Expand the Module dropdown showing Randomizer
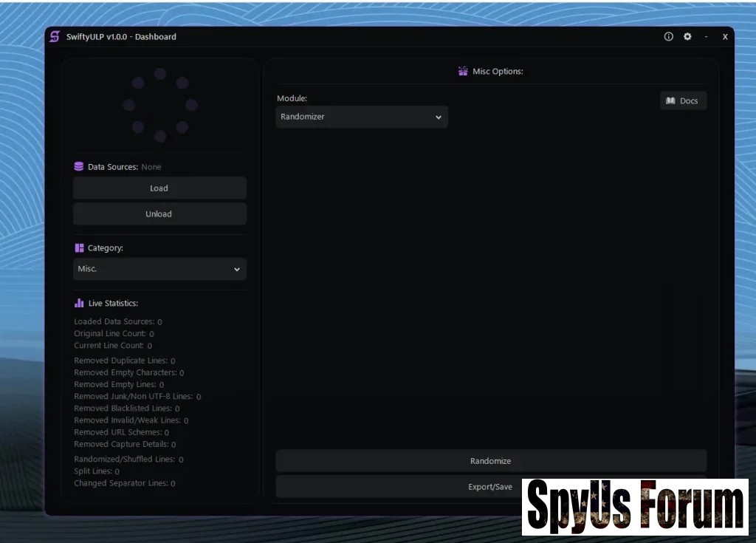 tap(362, 117)
